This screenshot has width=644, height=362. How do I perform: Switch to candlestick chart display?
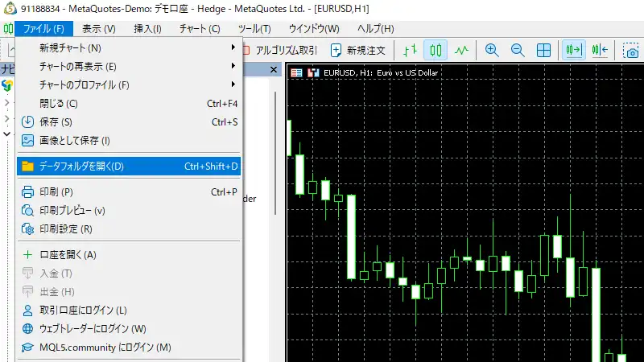[436, 50]
